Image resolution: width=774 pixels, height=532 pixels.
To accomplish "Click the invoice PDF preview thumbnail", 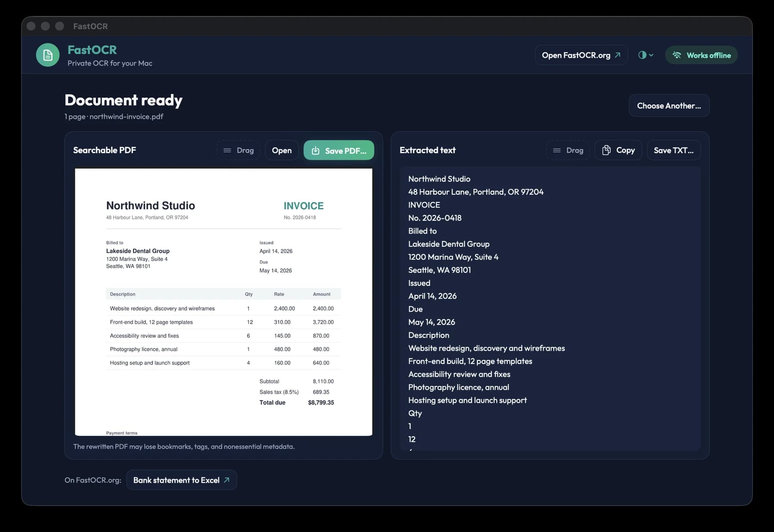I will click(224, 302).
